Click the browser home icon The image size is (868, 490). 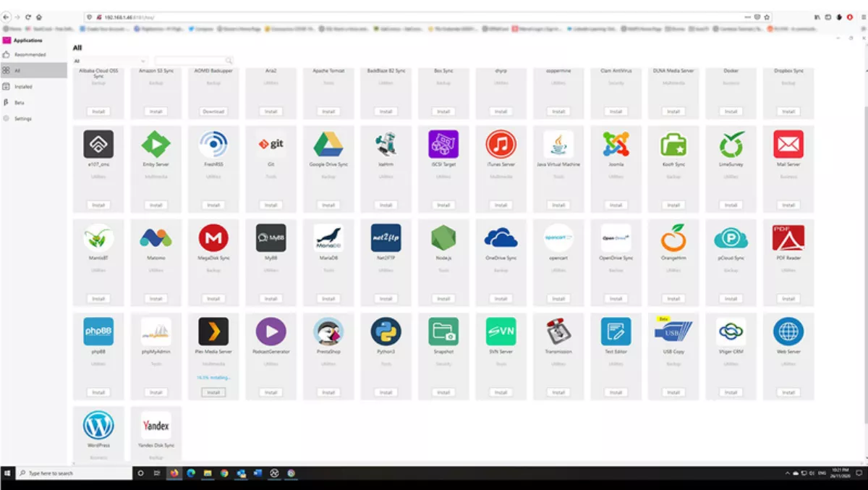point(38,16)
